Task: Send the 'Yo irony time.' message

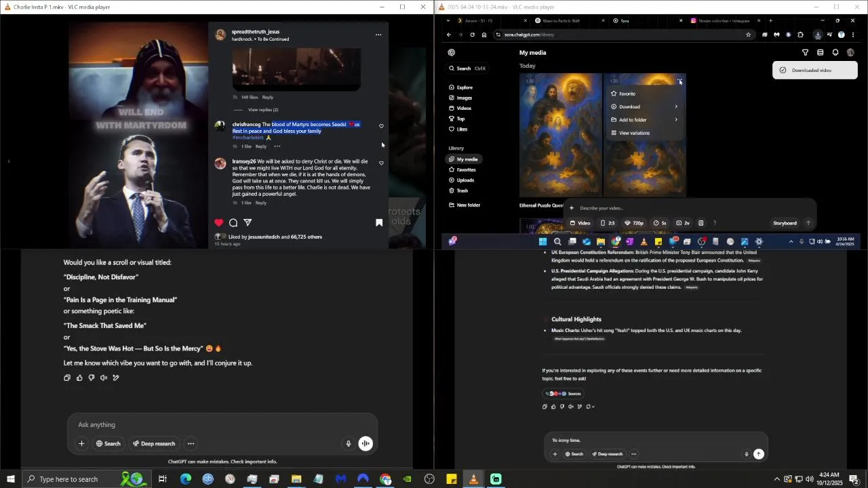Action: 759,454
